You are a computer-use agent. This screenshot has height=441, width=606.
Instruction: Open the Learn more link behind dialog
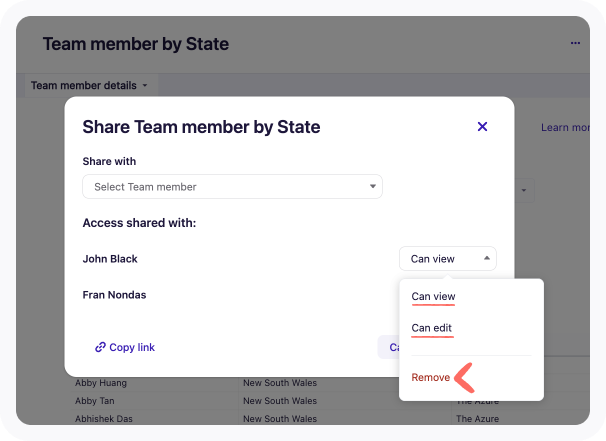pyautogui.click(x=565, y=128)
